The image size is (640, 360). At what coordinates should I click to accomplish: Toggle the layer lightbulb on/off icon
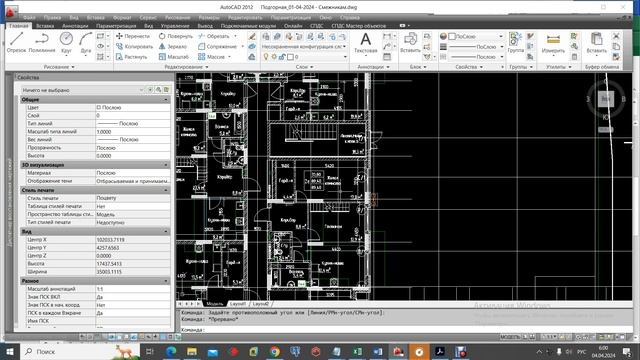tap(266, 57)
